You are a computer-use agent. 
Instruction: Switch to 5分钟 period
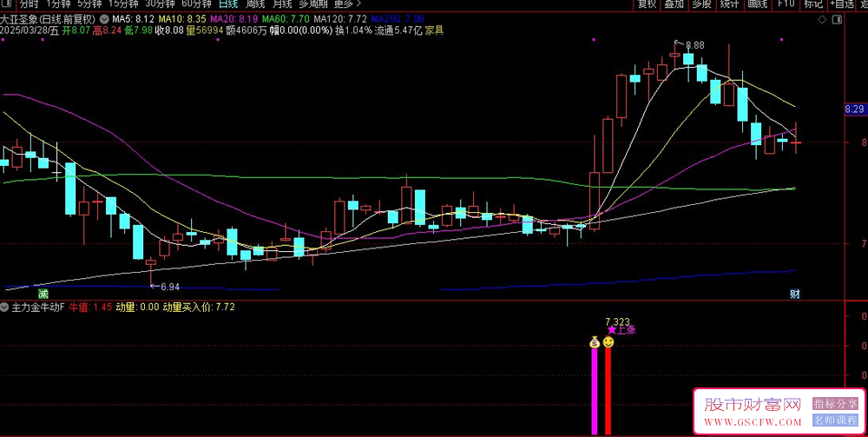click(x=89, y=3)
